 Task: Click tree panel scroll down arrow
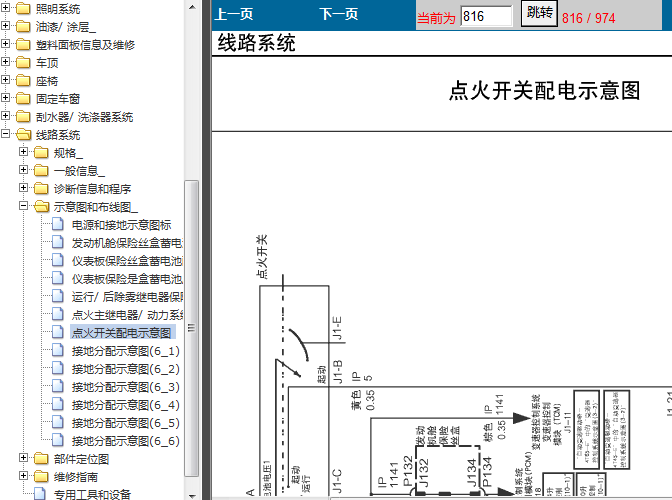(192, 496)
